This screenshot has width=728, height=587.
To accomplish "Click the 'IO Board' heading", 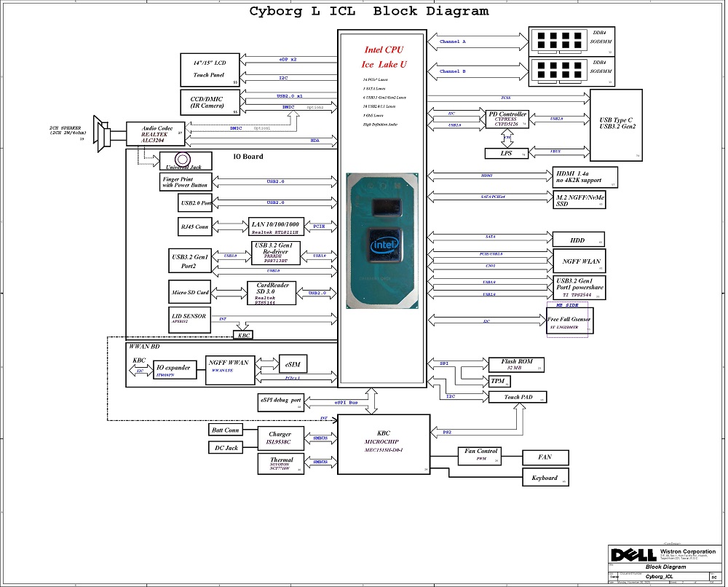I will coord(248,157).
